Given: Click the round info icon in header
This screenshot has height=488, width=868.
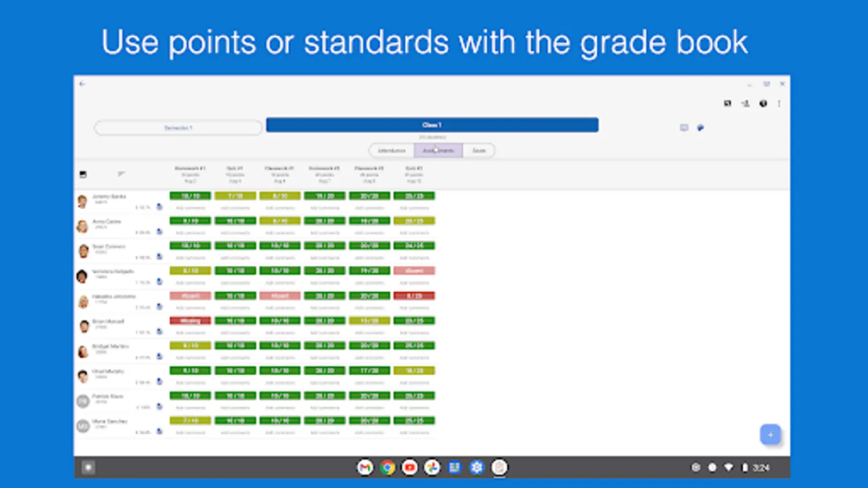Looking at the screenshot, I should point(763,104).
